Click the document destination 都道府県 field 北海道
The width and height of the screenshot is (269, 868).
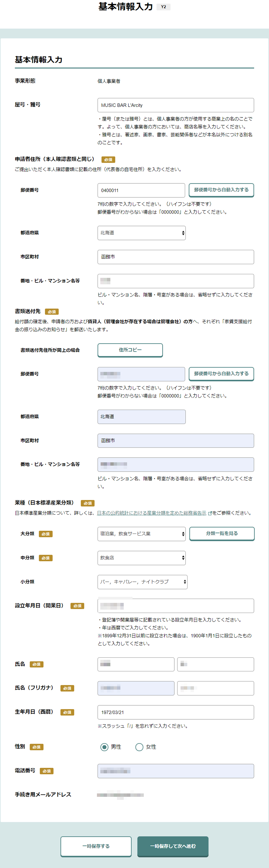[x=141, y=416]
